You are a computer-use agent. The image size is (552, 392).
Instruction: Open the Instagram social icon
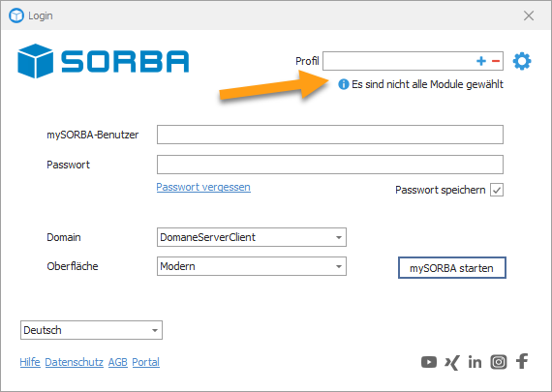pos(499,362)
